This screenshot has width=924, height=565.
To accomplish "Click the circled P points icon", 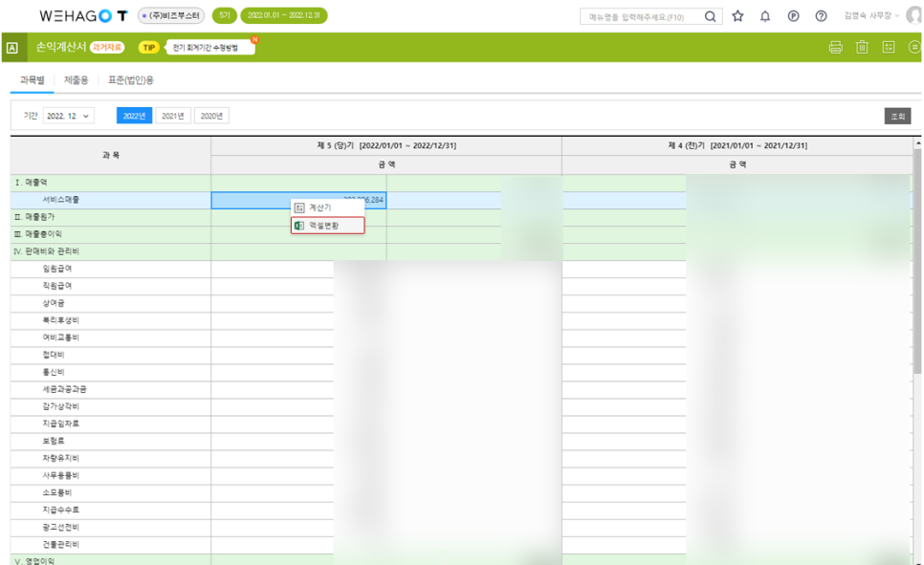I will tap(793, 16).
